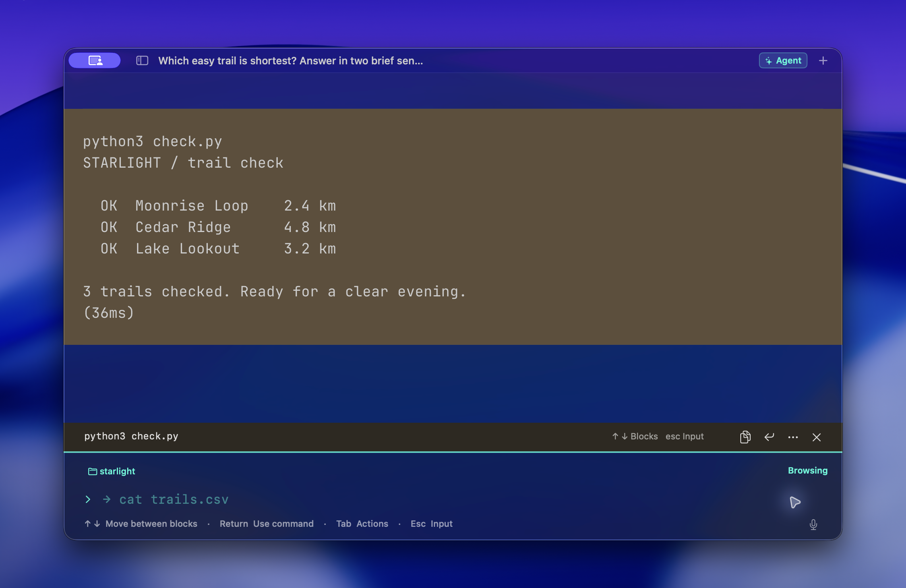Click 'Move between blocks' hint
This screenshot has width=906, height=588.
tap(141, 524)
